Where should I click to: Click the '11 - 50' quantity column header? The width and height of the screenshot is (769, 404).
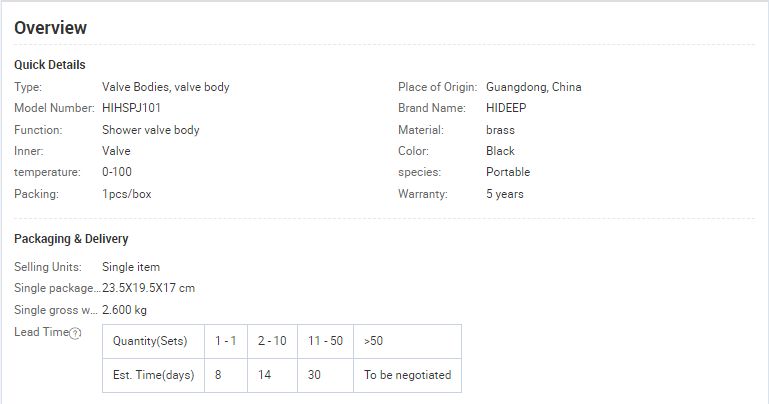pos(325,341)
